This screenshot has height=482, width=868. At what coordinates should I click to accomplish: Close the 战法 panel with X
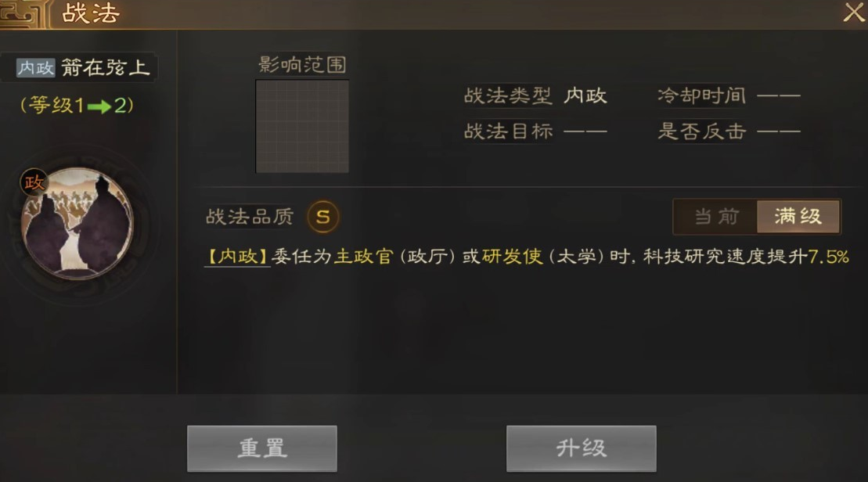(x=854, y=13)
